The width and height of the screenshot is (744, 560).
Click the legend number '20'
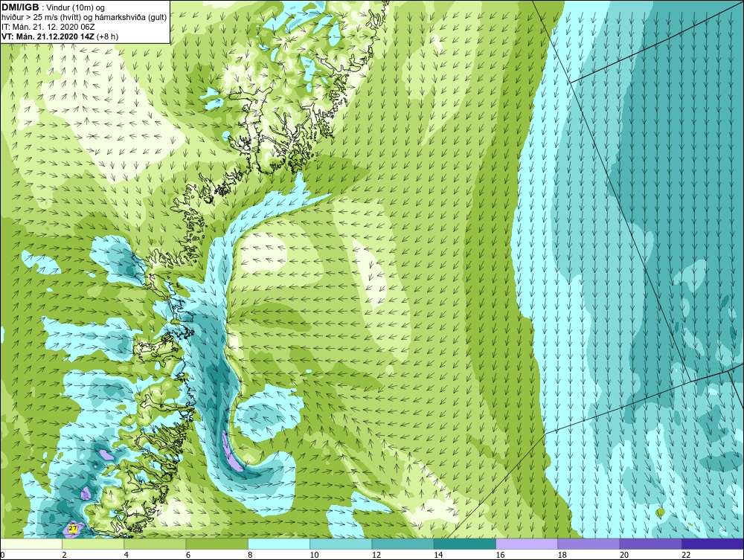coord(624,556)
